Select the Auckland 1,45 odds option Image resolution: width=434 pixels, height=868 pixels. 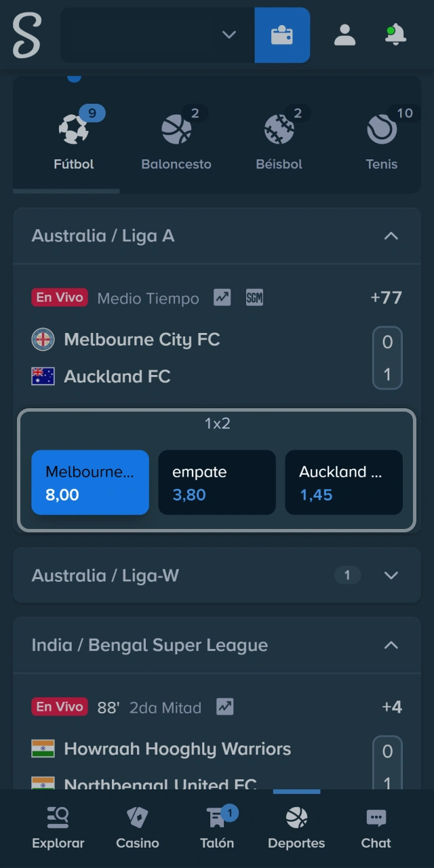tap(344, 482)
